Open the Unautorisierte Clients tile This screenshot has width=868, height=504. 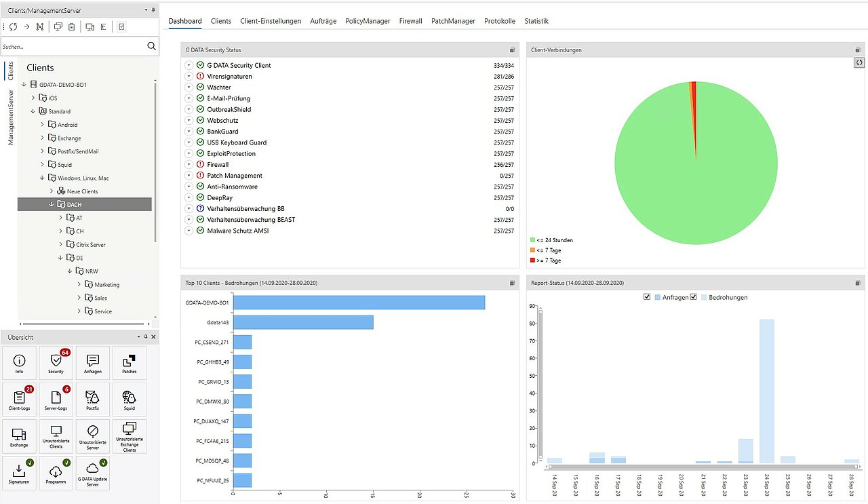coord(56,437)
